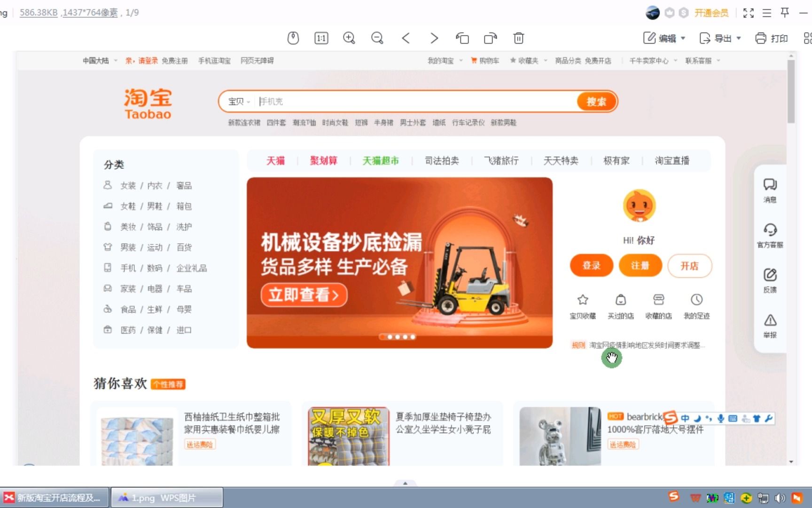This screenshot has width=812, height=508.
Task: Zoom out of the image
Action: 377,38
